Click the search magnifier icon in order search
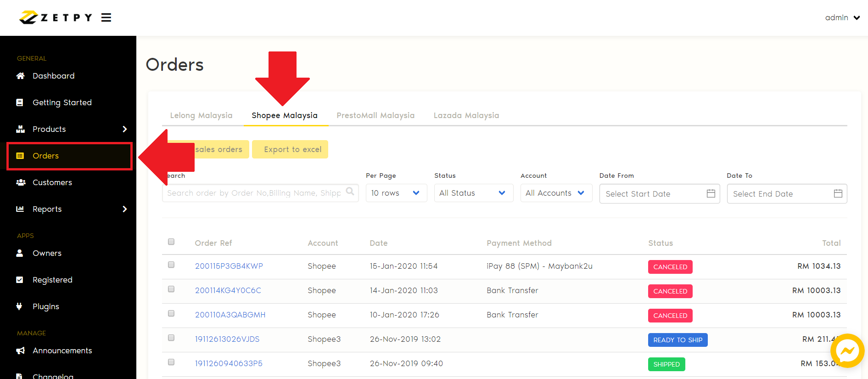This screenshot has width=868, height=379. tap(350, 192)
